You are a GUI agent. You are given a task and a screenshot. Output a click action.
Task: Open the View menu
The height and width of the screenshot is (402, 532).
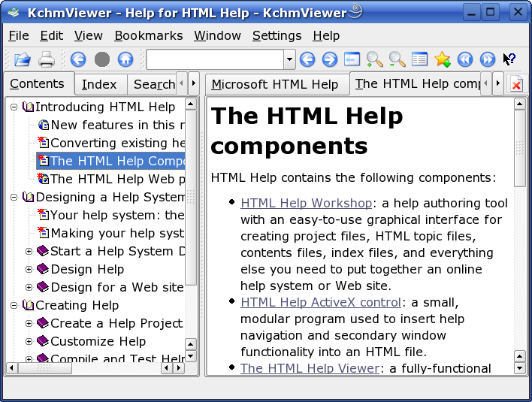pos(88,35)
